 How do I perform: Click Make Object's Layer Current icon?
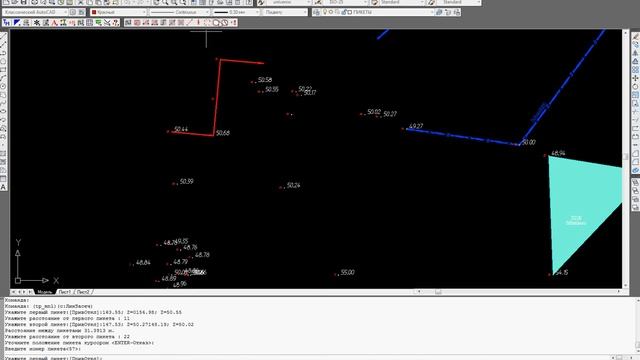point(439,12)
